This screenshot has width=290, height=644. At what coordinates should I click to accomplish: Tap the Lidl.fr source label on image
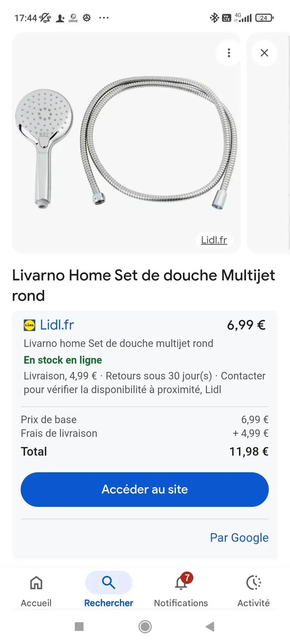click(x=214, y=240)
